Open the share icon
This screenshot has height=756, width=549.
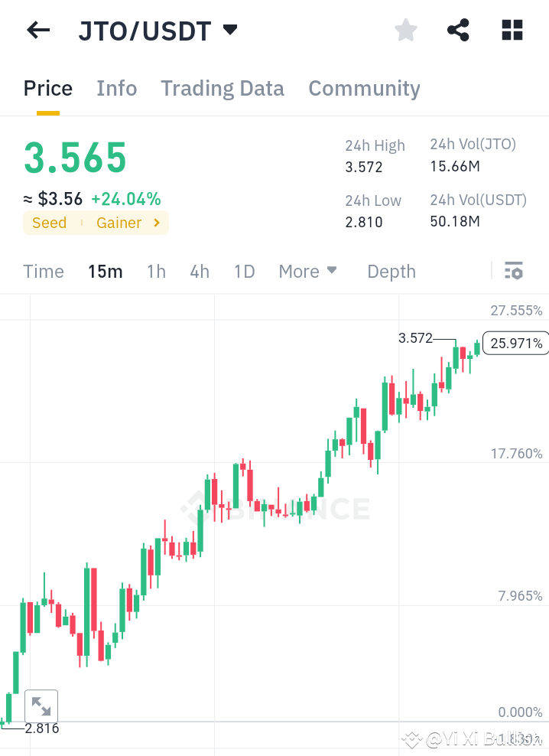point(458,30)
